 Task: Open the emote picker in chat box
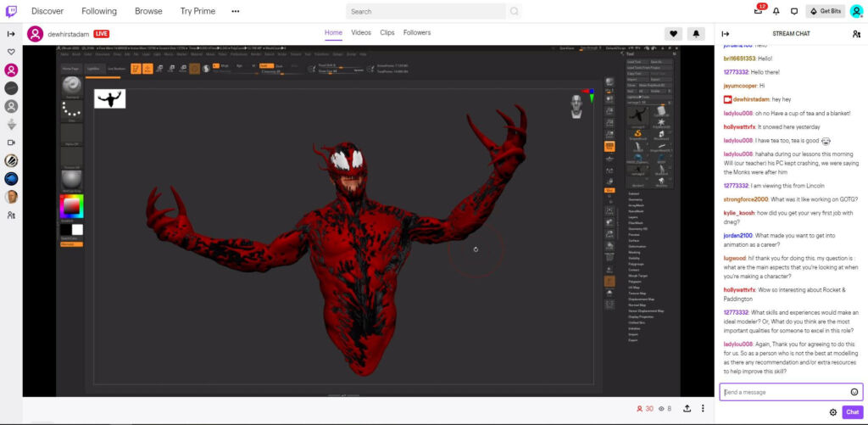point(854,392)
